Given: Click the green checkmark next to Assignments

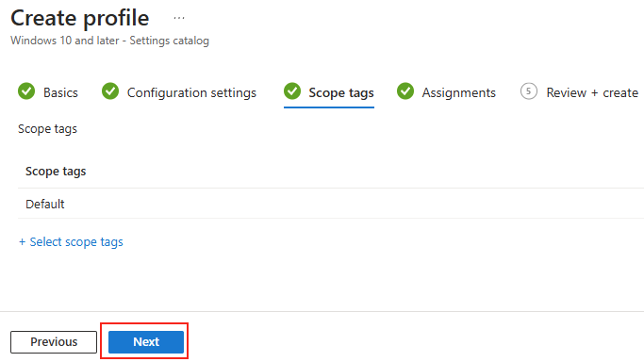Looking at the screenshot, I should coord(405,91).
